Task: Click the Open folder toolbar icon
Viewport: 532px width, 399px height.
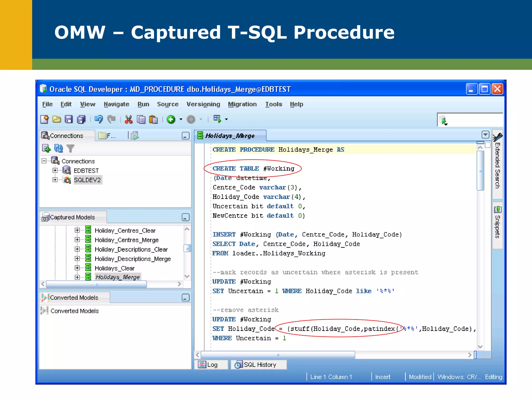Action: click(x=57, y=119)
